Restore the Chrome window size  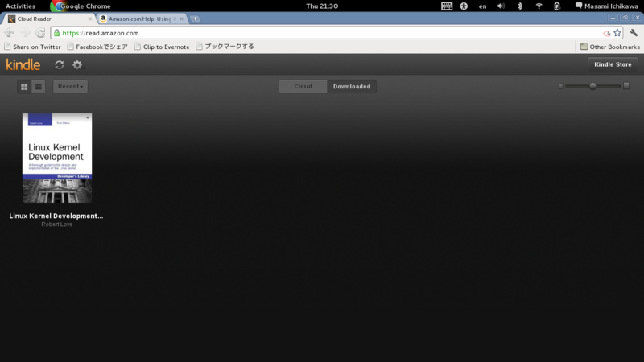click(x=625, y=18)
